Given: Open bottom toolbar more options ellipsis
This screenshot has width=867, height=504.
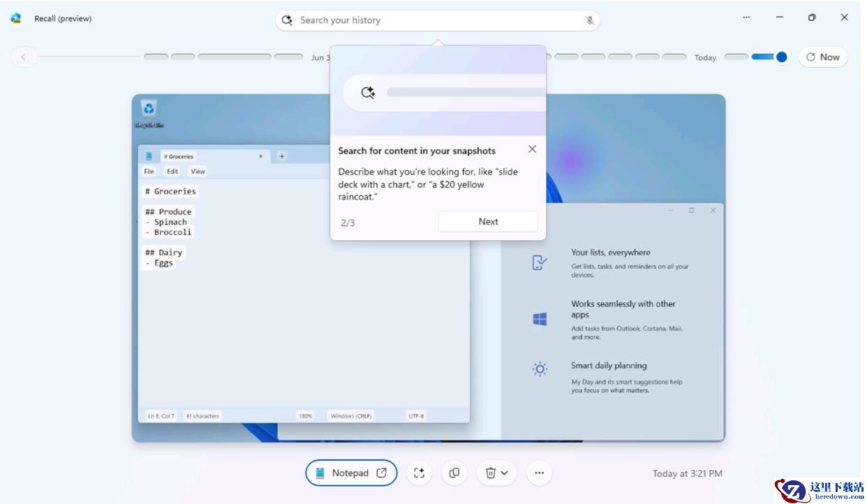Looking at the screenshot, I should click(539, 473).
